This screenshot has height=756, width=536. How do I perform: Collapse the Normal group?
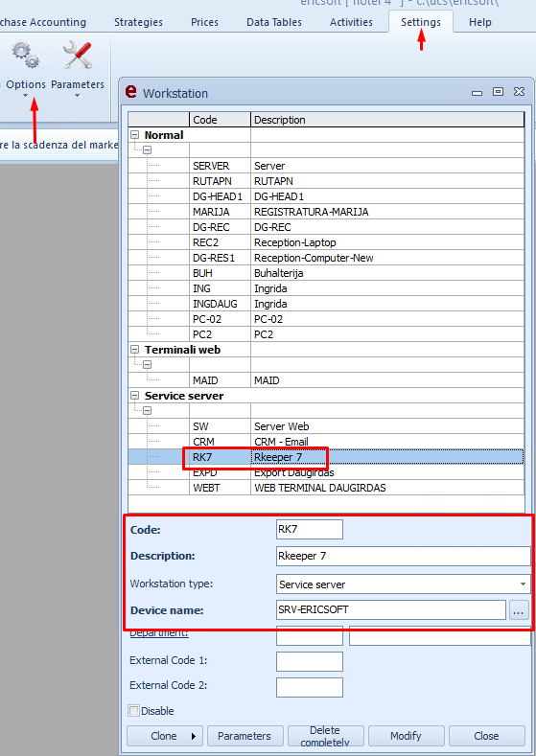(134, 135)
